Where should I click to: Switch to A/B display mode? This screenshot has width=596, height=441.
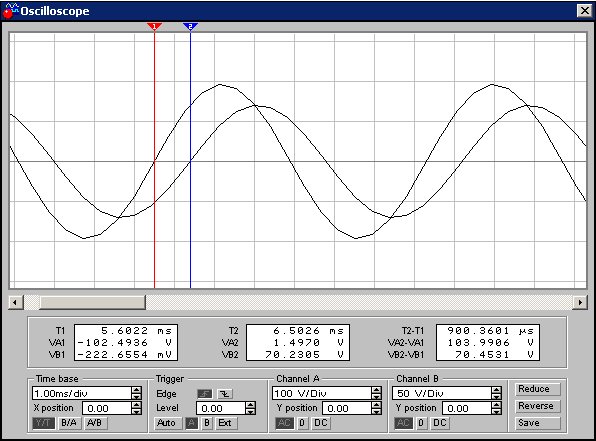tap(95, 423)
